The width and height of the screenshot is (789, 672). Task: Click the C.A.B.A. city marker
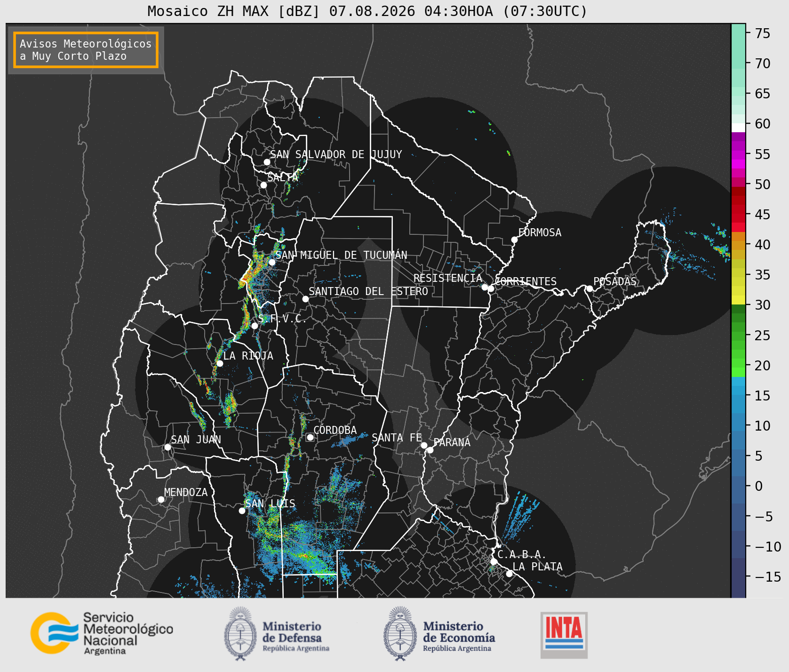[x=494, y=561]
